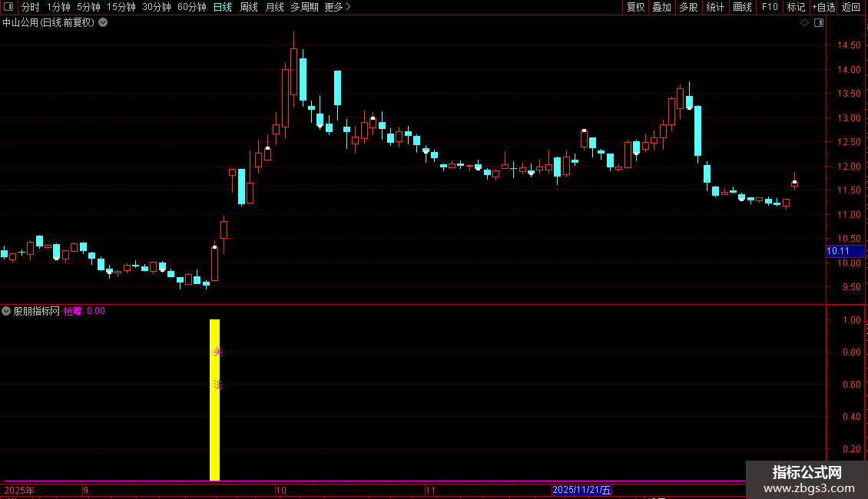
Task: Click the window layout icon in chart corner
Action: [x=819, y=23]
